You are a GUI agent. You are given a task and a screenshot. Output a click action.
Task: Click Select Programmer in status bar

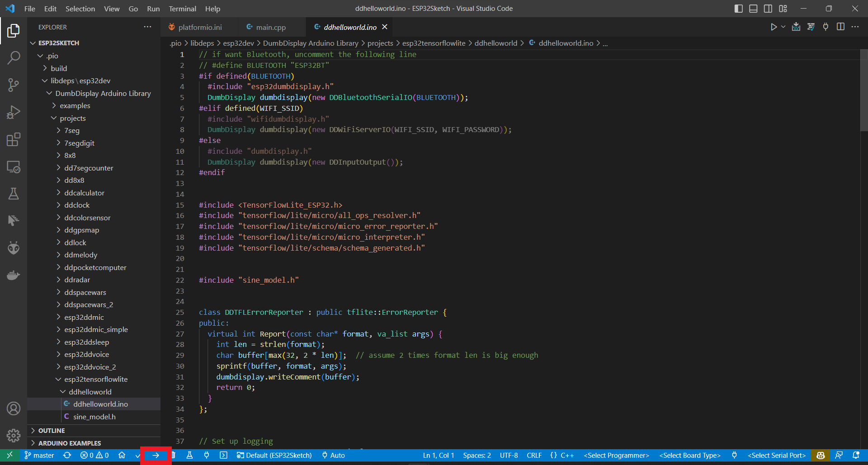616,456
